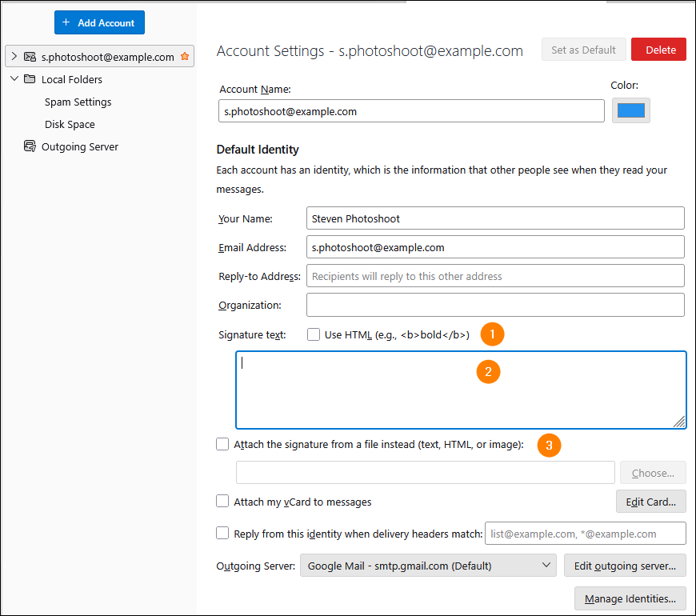Image resolution: width=696 pixels, height=616 pixels.
Task: Click the Set as Default button
Action: (584, 50)
